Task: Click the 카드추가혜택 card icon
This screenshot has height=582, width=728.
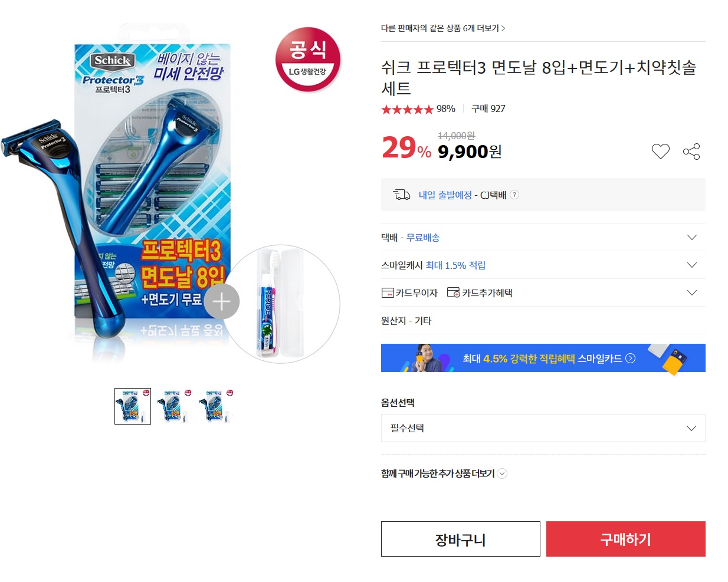Action: [x=453, y=293]
